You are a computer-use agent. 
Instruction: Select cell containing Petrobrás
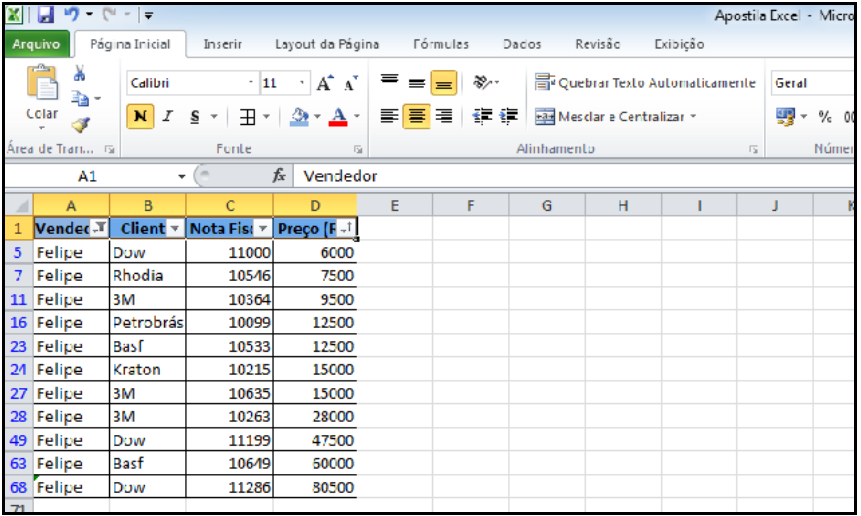tap(147, 323)
